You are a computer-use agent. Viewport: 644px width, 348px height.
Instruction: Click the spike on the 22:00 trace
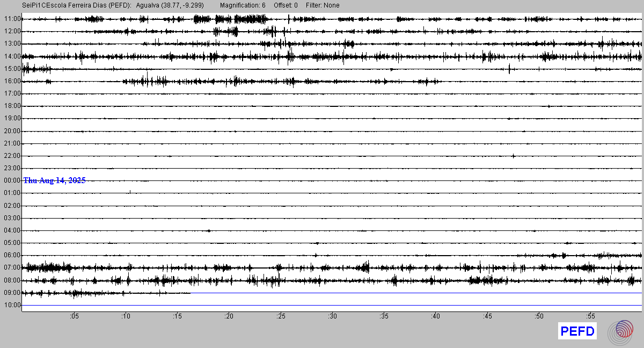click(x=514, y=156)
